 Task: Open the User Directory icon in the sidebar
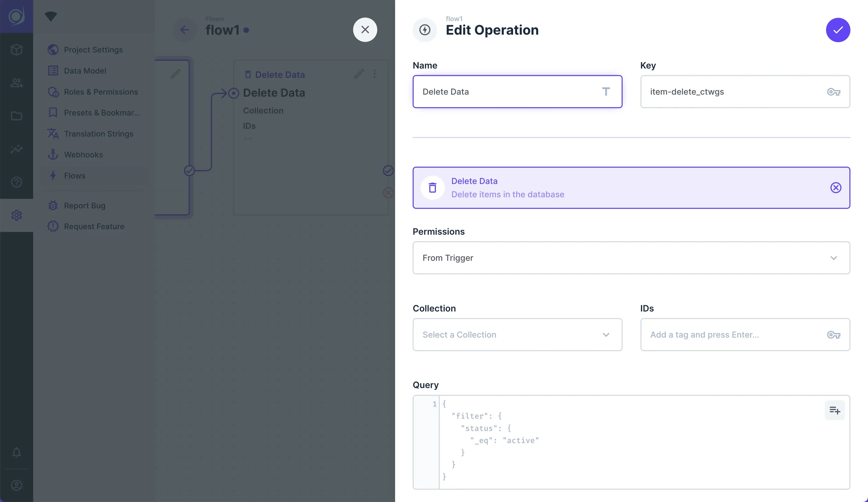tap(17, 83)
